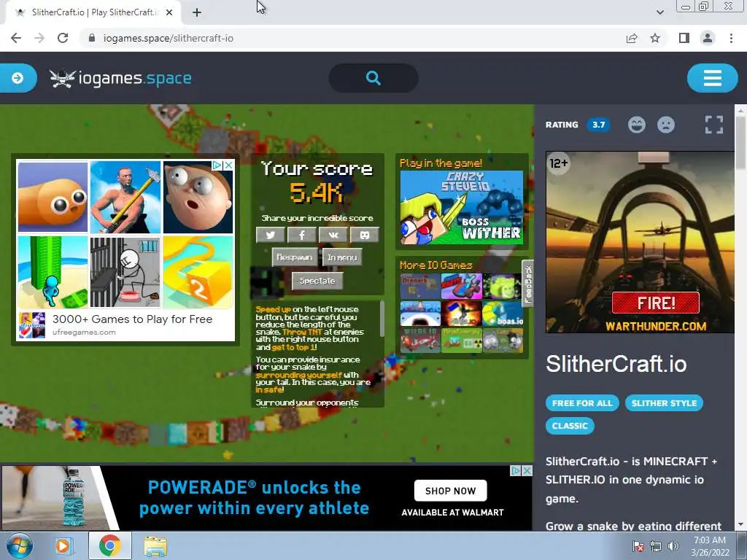Open the SLITHER STYLE tag
The height and width of the screenshot is (560, 747).
[664, 402]
